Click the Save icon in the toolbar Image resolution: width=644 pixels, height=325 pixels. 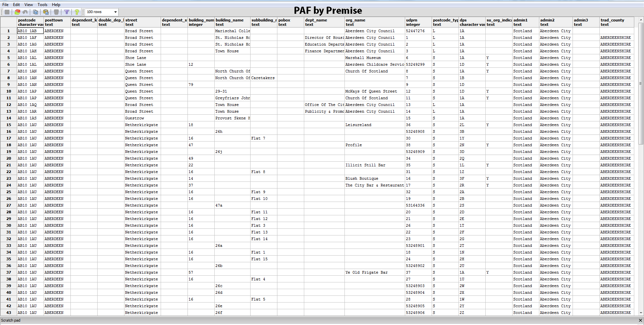pos(7,12)
